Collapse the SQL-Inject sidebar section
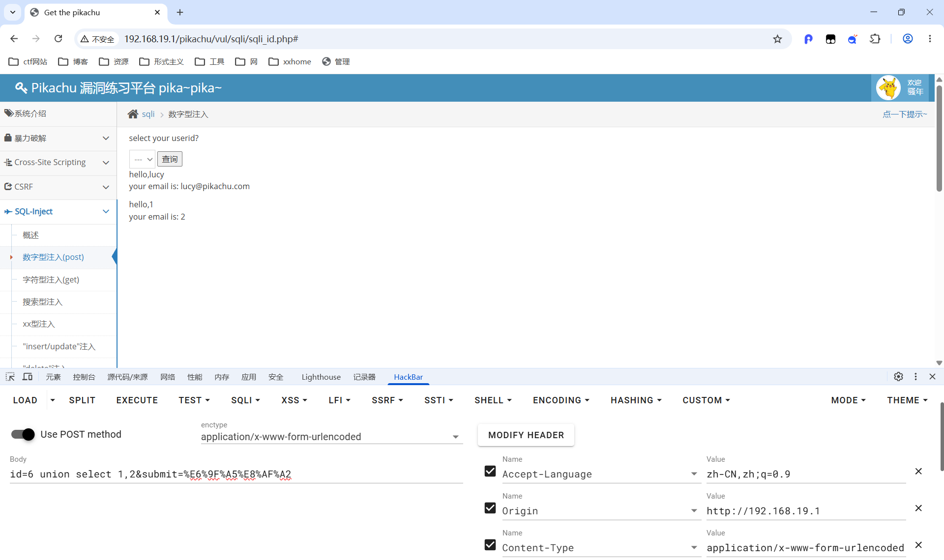This screenshot has width=944, height=560. [x=58, y=212]
